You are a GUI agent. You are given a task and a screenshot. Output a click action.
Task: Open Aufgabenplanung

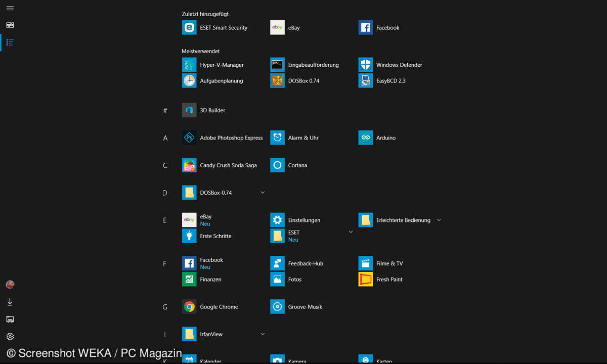coord(212,80)
